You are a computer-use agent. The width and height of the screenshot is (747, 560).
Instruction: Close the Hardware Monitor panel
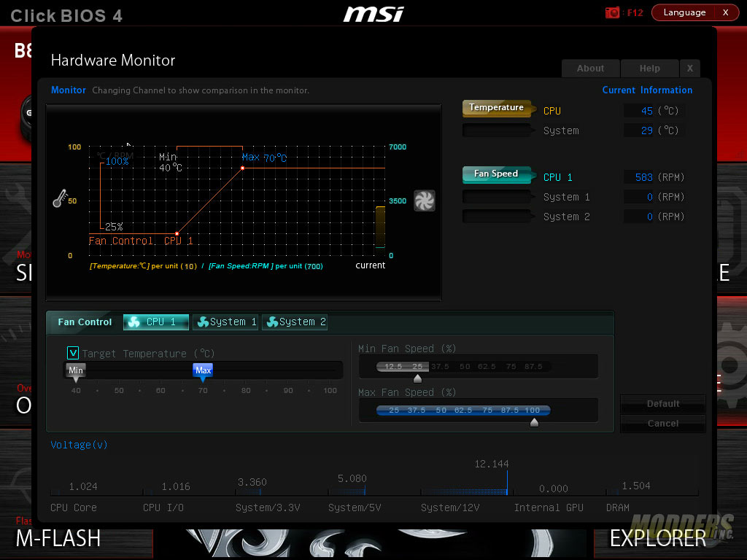[x=690, y=69]
